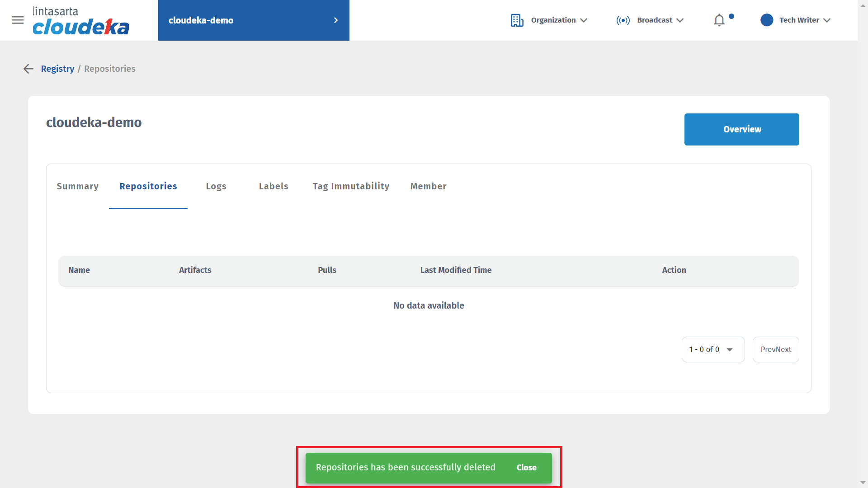868x488 pixels.
Task: Click the chevron arrow on cloudeka-demo project selector
Action: pos(335,20)
